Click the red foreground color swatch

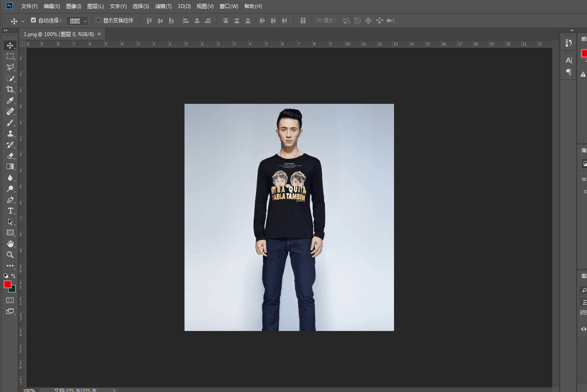[7, 284]
